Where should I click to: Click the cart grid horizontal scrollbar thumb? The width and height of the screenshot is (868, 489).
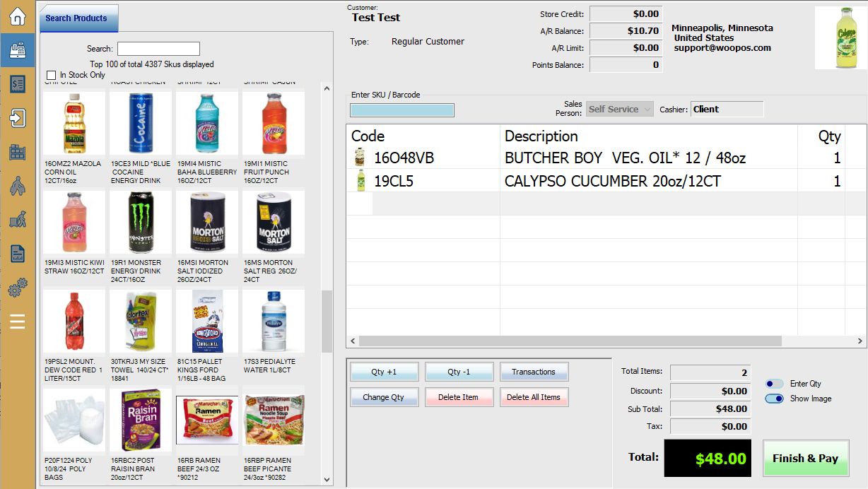[570, 341]
